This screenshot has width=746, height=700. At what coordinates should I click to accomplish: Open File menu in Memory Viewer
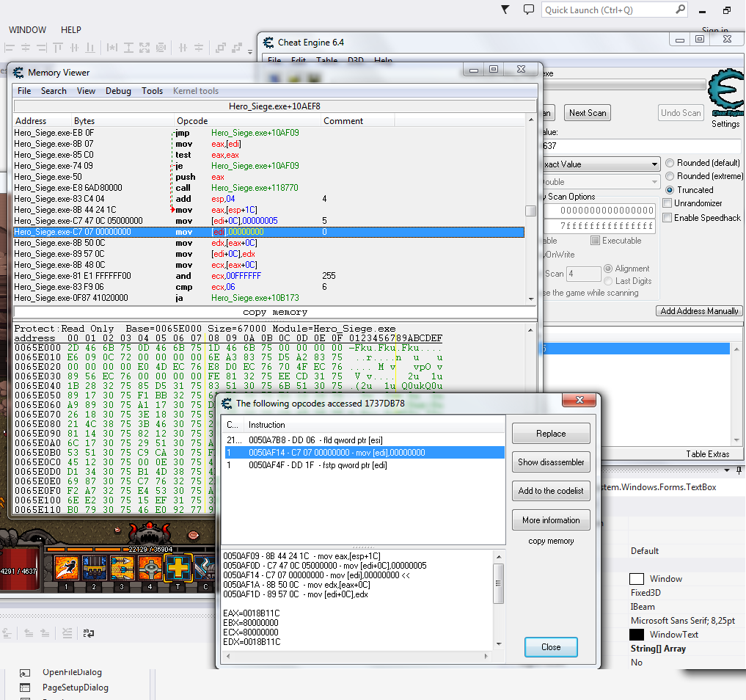pyautogui.click(x=24, y=91)
